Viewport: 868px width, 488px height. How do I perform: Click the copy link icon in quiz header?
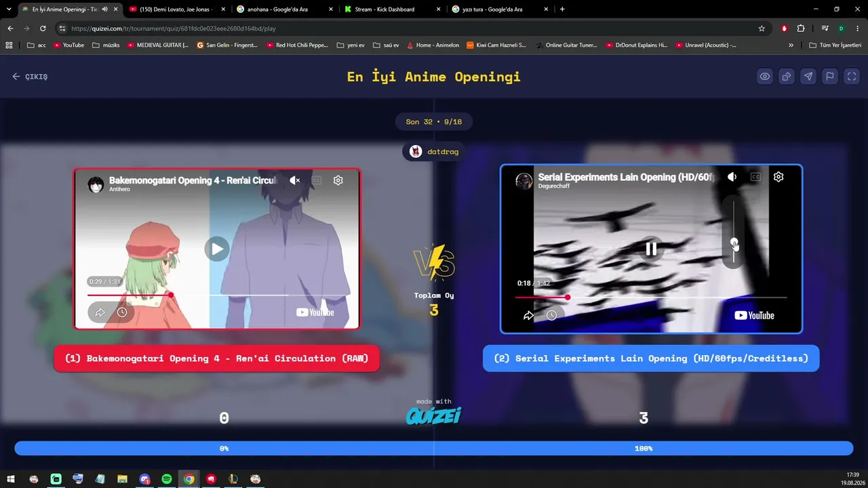coord(787,77)
